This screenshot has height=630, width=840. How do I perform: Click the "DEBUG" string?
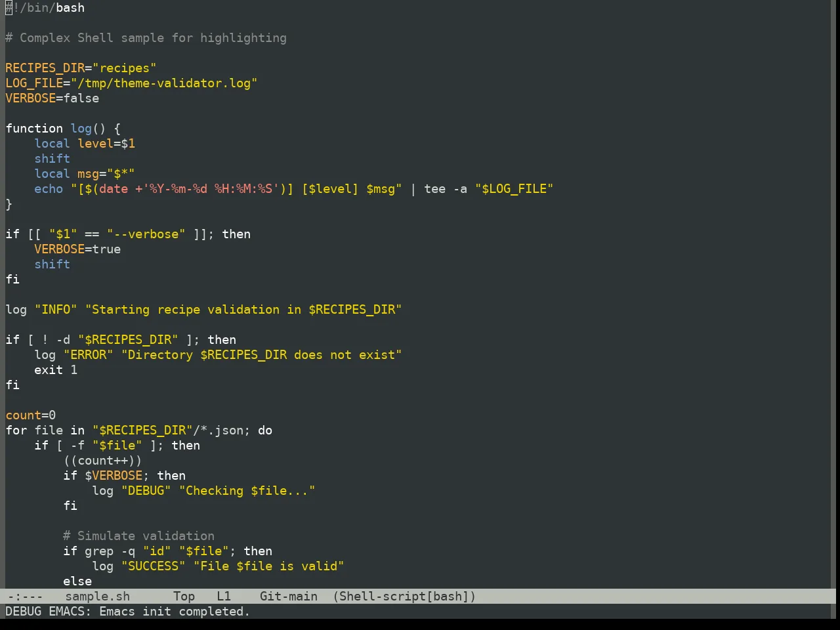pos(146,491)
